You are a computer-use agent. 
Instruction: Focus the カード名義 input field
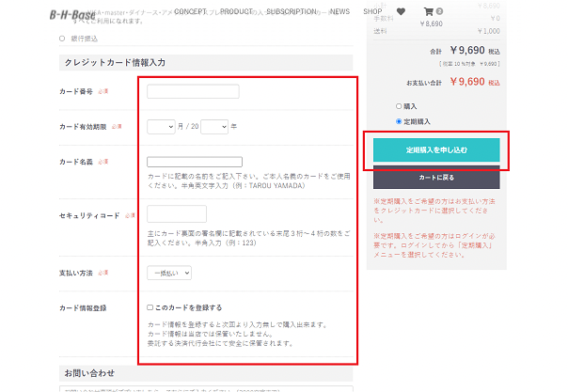195,162
